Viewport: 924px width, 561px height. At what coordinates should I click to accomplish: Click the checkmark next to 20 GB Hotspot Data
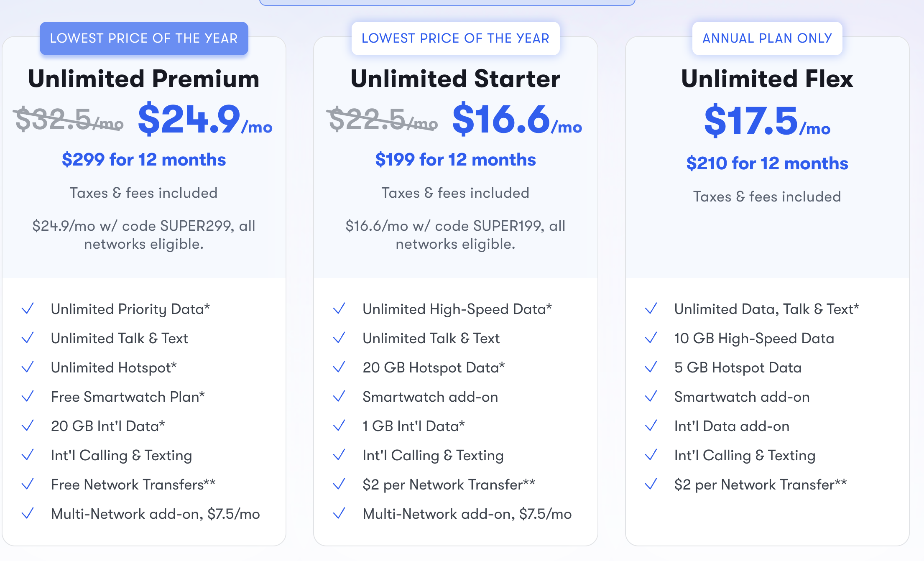click(x=339, y=367)
